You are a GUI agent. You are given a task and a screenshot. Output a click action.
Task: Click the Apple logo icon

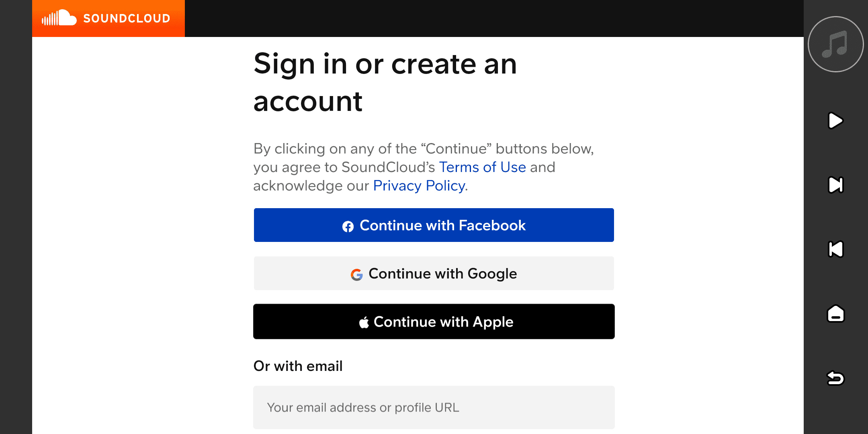pos(364,322)
